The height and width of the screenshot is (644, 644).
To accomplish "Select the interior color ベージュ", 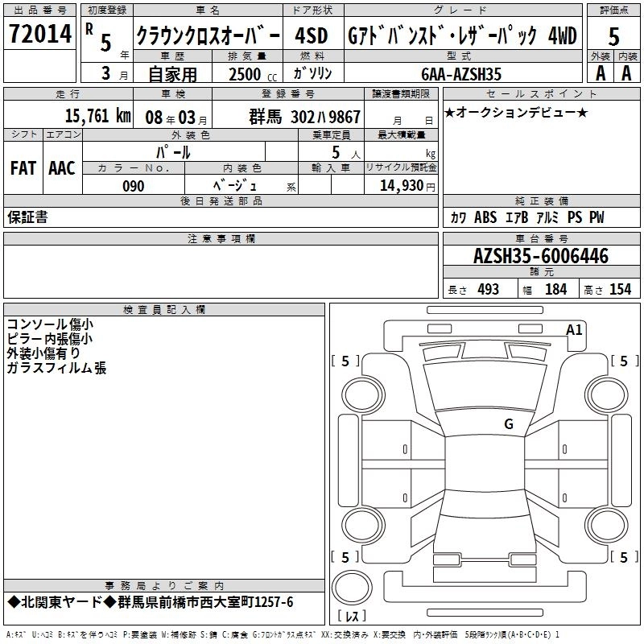I will tap(235, 186).
